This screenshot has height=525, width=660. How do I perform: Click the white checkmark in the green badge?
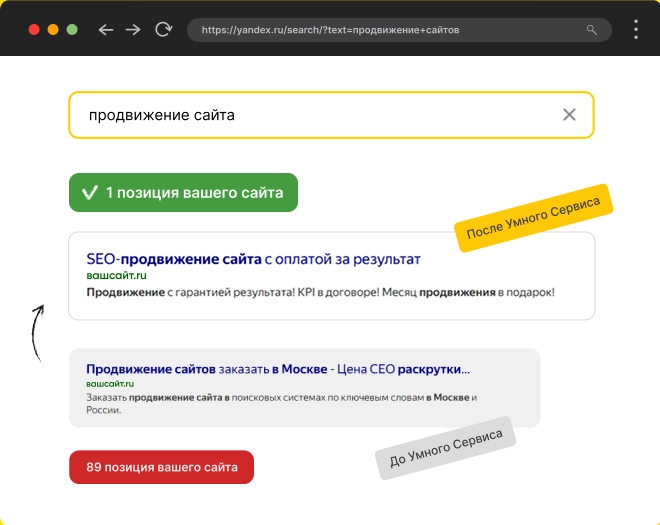[89, 193]
